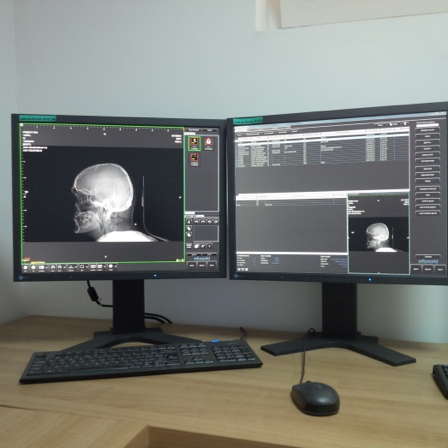
Task: Select the green-highlighted series thumbnail in the viewer
Action: [194, 143]
